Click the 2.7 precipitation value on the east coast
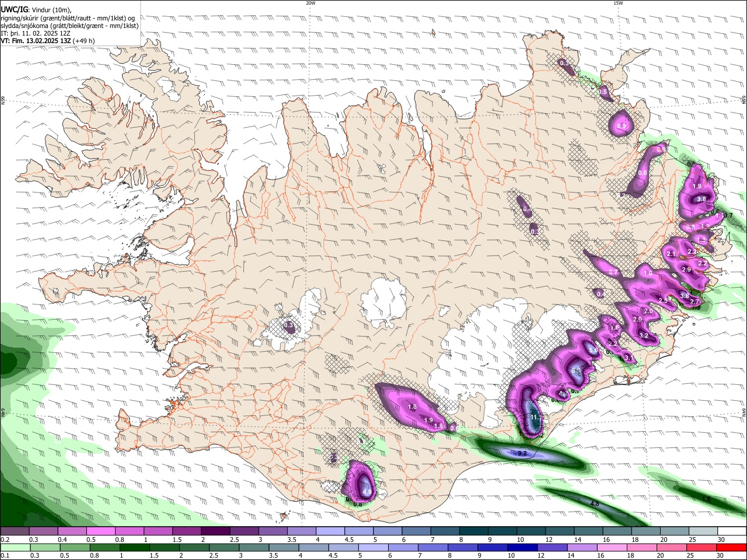This screenshot has width=747, height=560. (x=694, y=302)
